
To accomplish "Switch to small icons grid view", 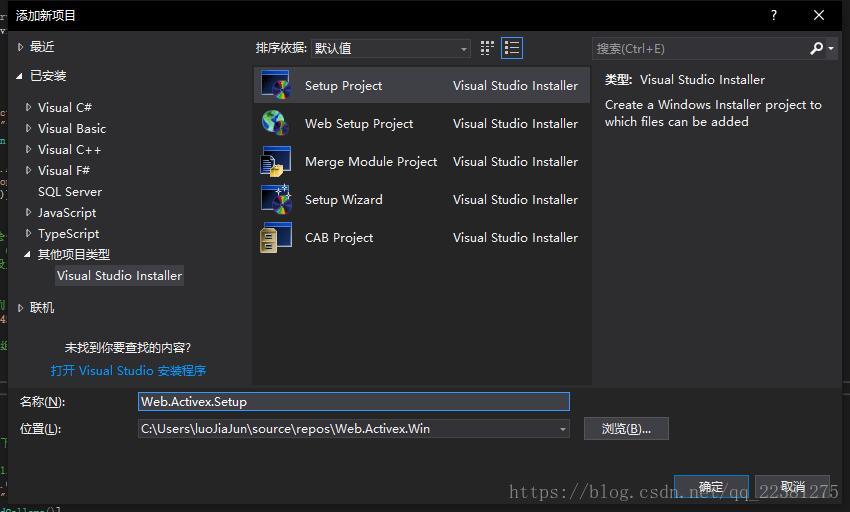I will pyautogui.click(x=487, y=48).
